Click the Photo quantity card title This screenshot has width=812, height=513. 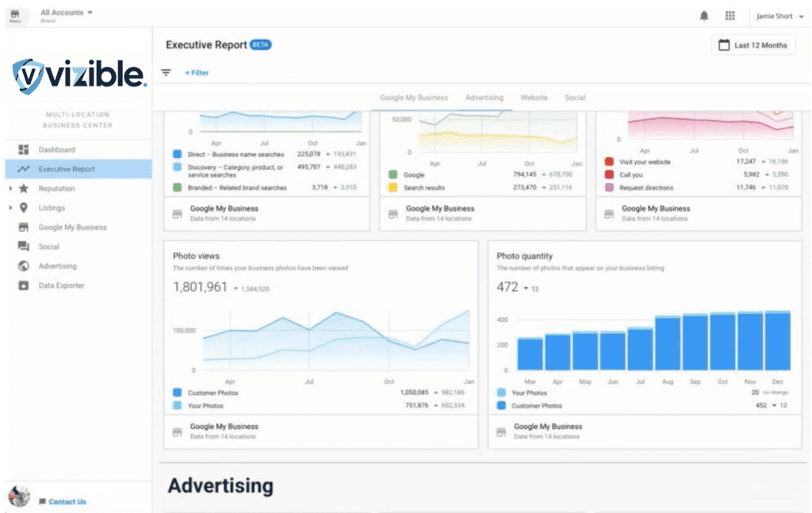pos(525,256)
